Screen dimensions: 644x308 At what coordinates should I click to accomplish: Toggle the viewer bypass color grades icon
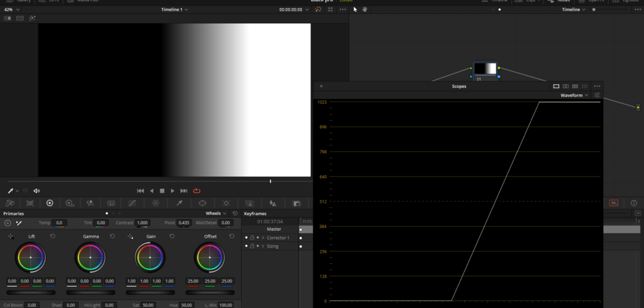[318, 9]
